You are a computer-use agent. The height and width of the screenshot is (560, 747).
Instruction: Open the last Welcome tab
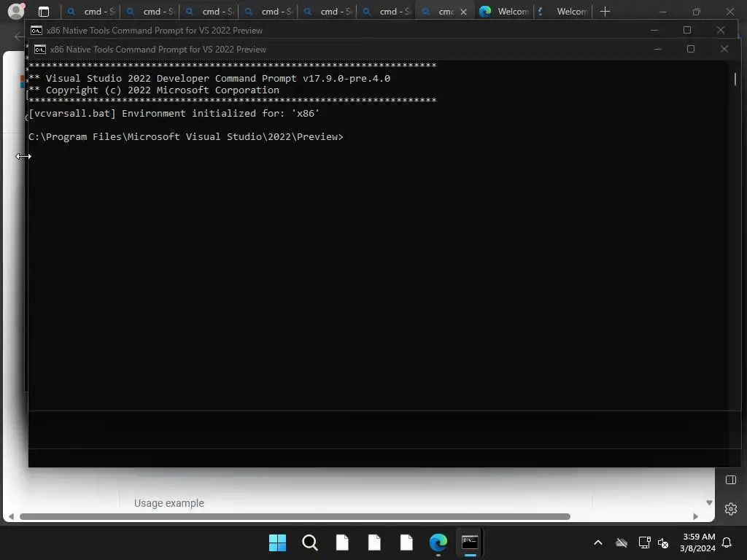[563, 12]
